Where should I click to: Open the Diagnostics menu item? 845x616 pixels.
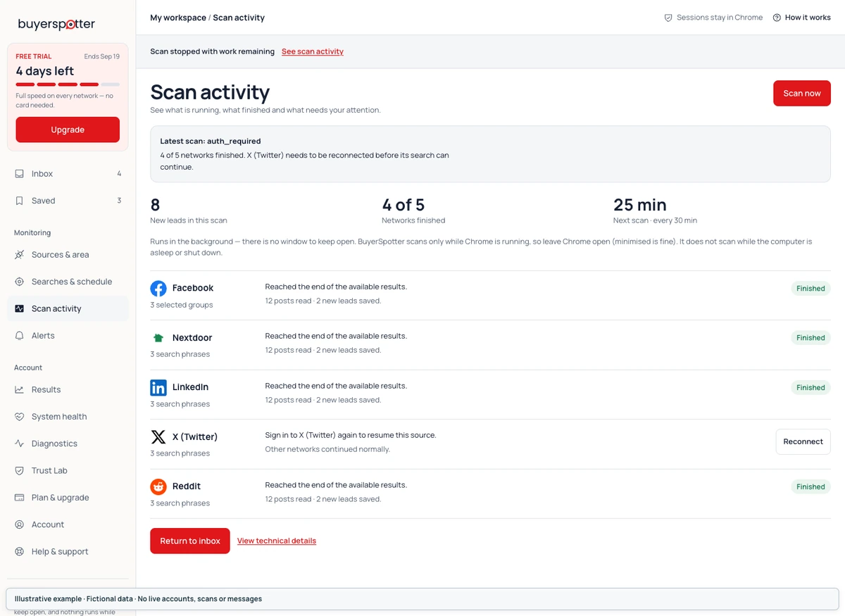coord(68,444)
